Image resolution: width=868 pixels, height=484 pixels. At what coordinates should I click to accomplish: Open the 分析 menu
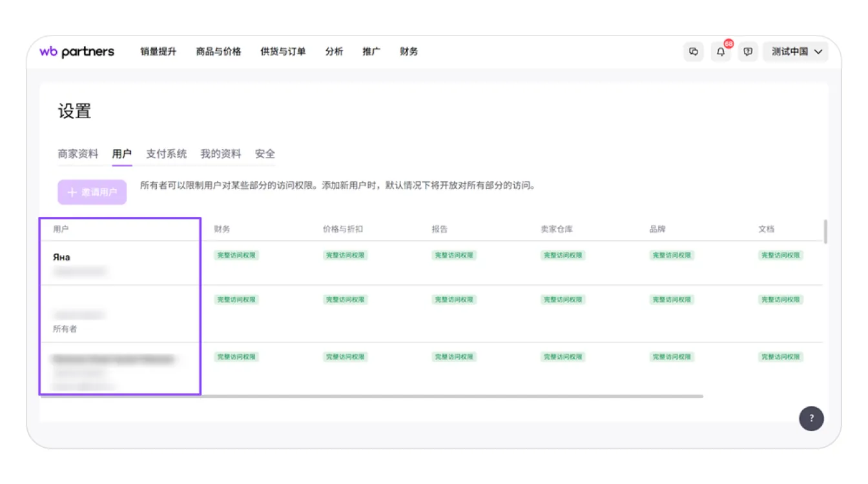tap(334, 52)
